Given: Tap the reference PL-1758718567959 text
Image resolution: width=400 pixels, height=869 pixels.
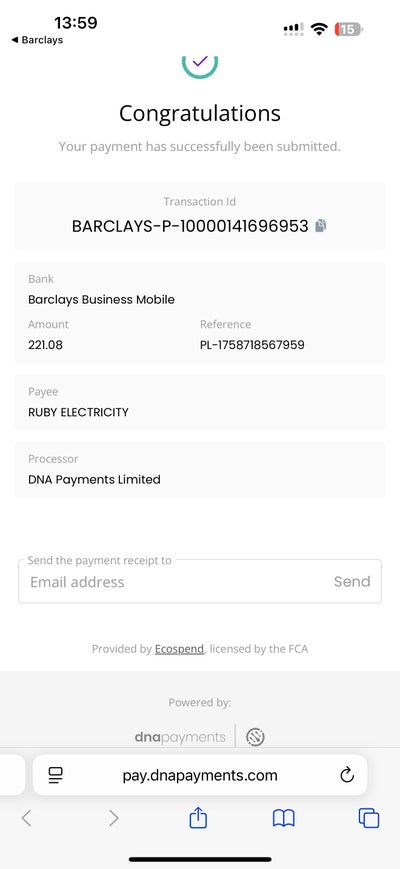Looking at the screenshot, I should click(252, 345).
